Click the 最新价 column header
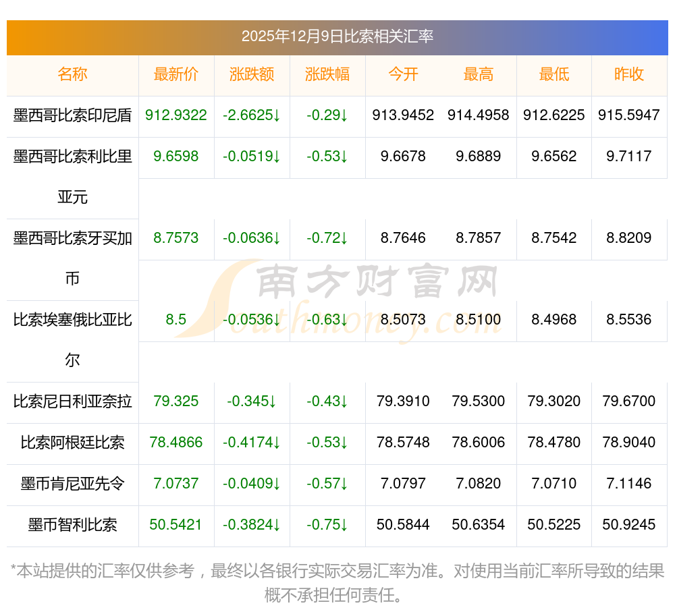Screen dimensions: 675x616 (175, 75)
